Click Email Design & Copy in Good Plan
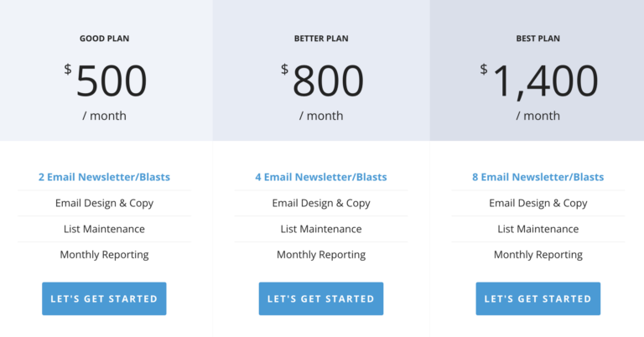 [104, 203]
